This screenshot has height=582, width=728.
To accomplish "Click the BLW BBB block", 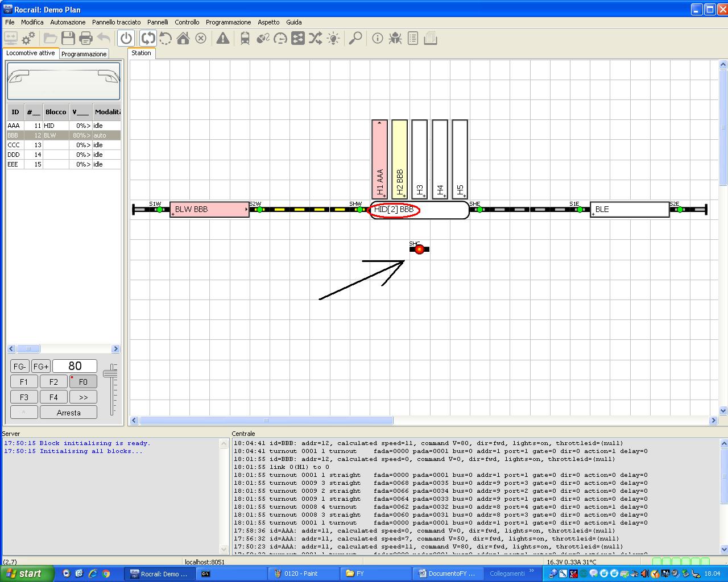I will coord(209,209).
